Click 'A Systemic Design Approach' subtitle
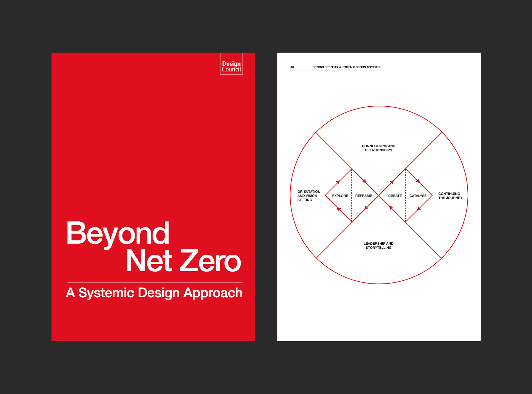Viewport: 532px width, 394px height. [154, 293]
